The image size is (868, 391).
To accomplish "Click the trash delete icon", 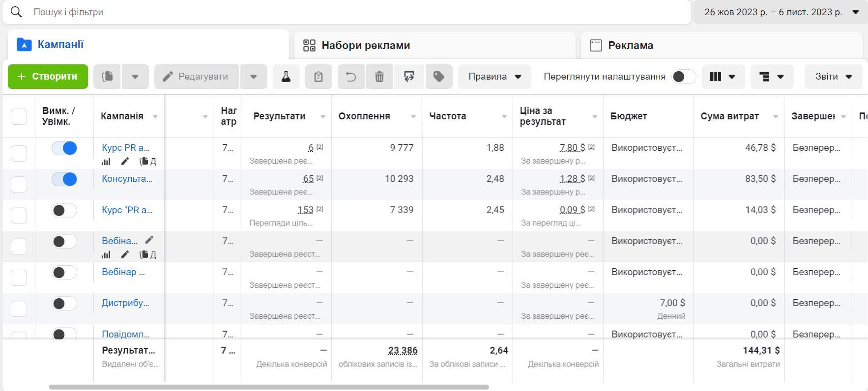I will (x=379, y=77).
